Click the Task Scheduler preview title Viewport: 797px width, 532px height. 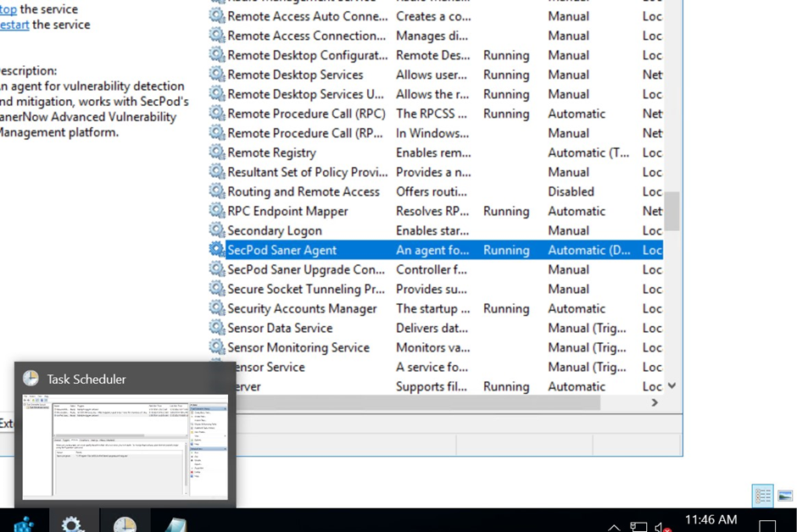tap(86, 380)
